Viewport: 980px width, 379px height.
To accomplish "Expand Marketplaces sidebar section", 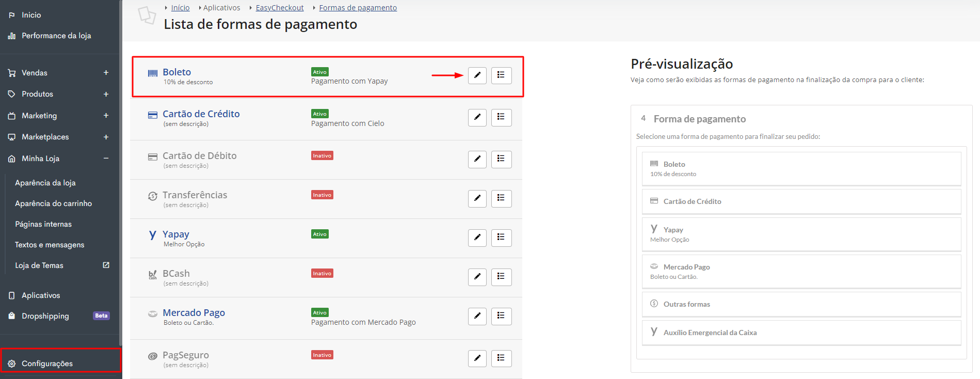I will 106,137.
